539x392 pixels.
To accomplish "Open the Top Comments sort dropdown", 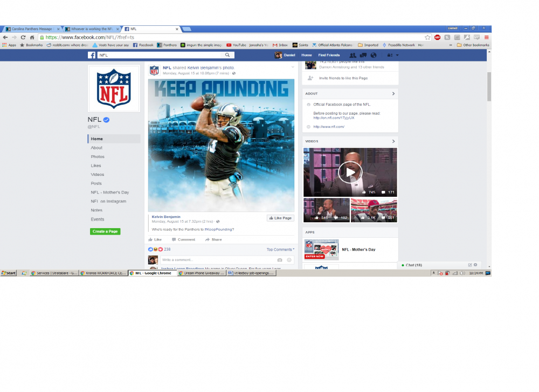I will click(280, 250).
